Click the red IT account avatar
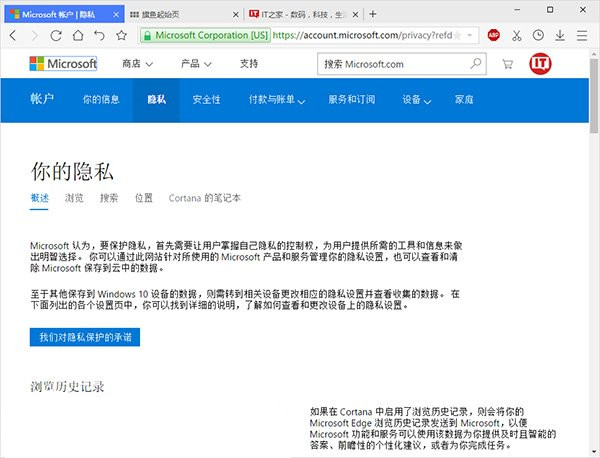The height and width of the screenshot is (458, 600). point(540,64)
